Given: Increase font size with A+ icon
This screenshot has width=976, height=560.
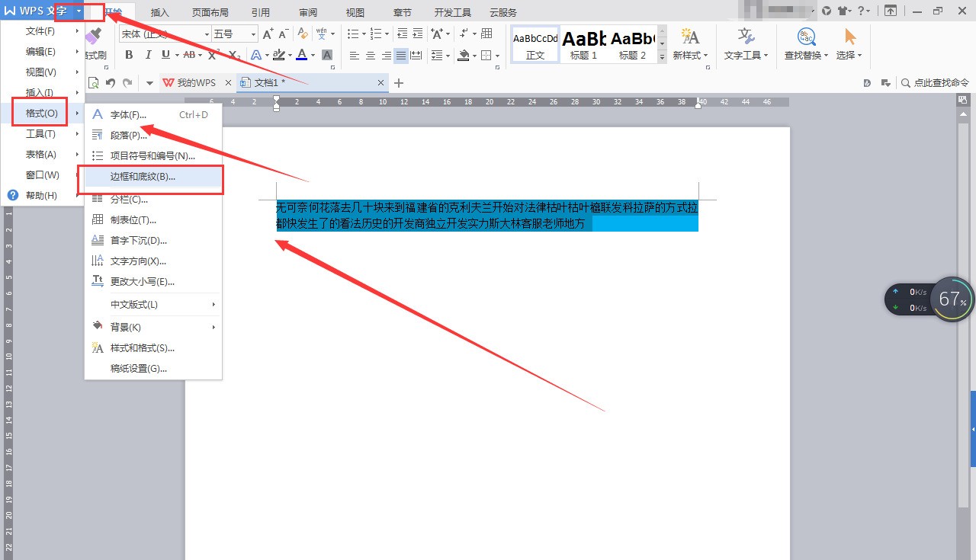Looking at the screenshot, I should coord(268,34).
